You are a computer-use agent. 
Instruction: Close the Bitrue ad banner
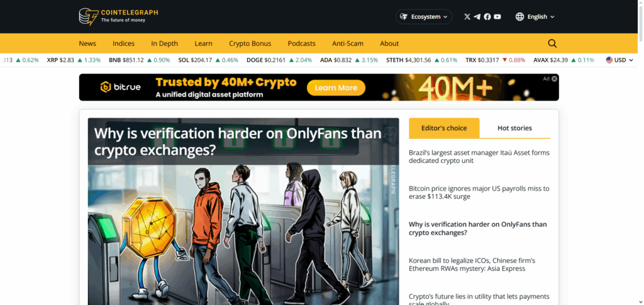pos(555,79)
